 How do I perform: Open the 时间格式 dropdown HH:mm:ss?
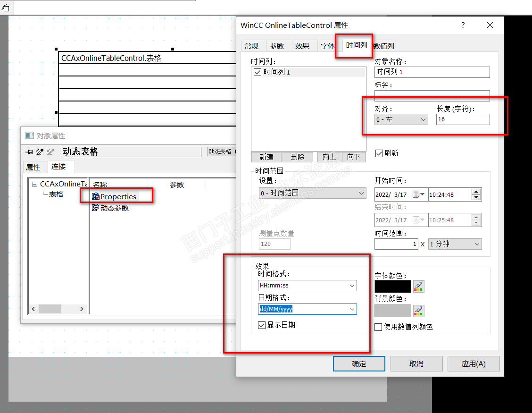click(x=307, y=286)
